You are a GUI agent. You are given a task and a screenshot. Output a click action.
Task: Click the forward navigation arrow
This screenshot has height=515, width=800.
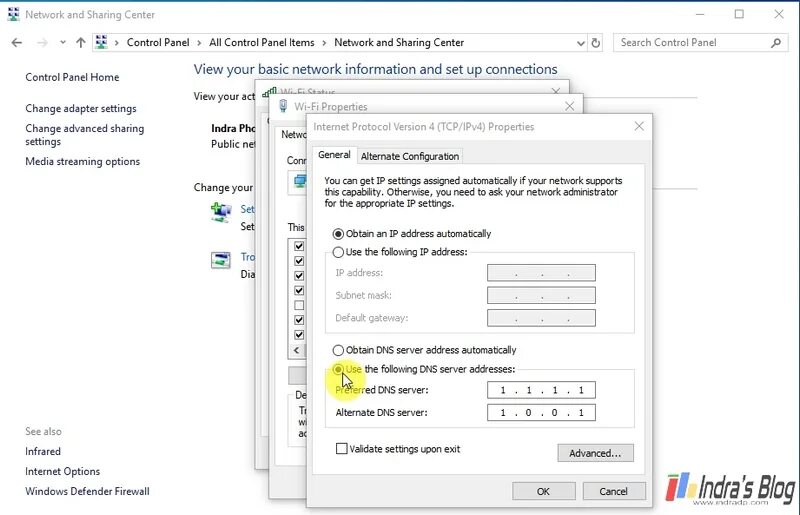coord(42,43)
